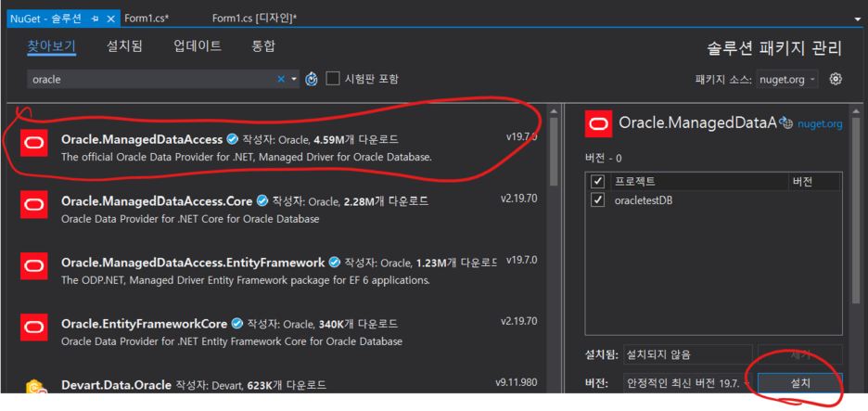Switch to the 찾아보기 tab
Image resolution: width=868 pixels, height=411 pixels.
pyautogui.click(x=52, y=46)
